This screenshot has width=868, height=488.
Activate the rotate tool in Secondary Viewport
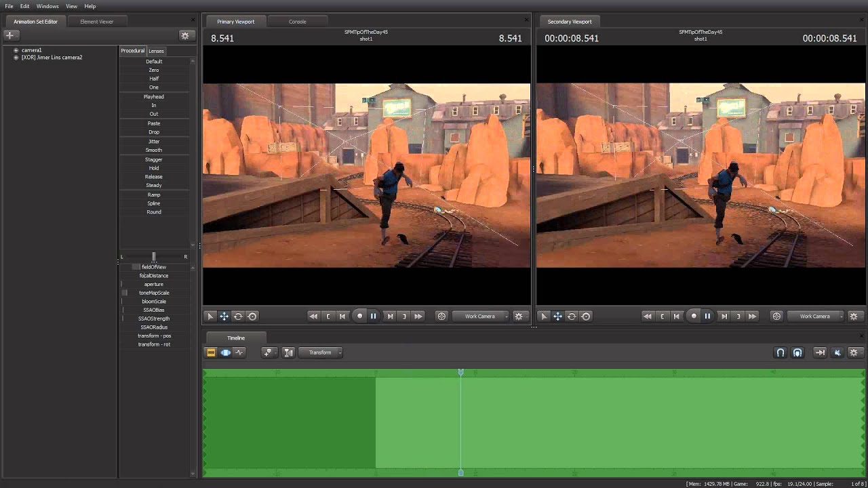572,316
